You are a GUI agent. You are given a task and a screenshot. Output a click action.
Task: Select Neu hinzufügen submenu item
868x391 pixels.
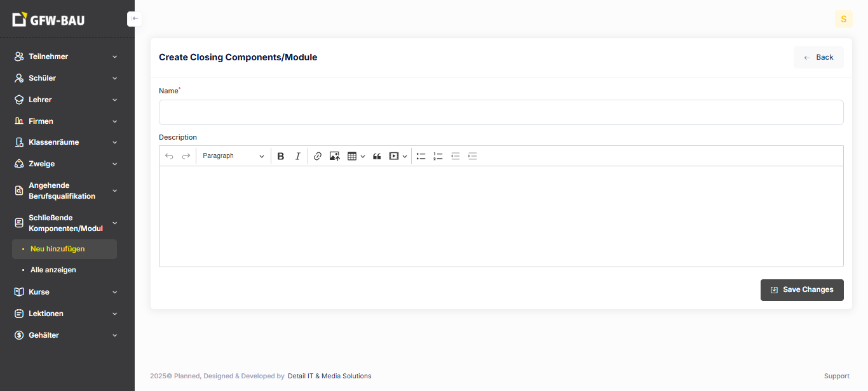click(x=58, y=249)
